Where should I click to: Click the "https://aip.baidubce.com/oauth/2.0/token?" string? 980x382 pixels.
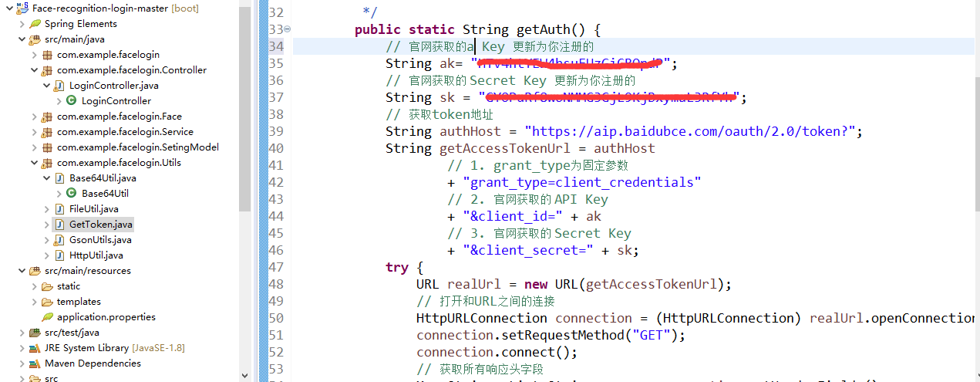click(x=689, y=131)
